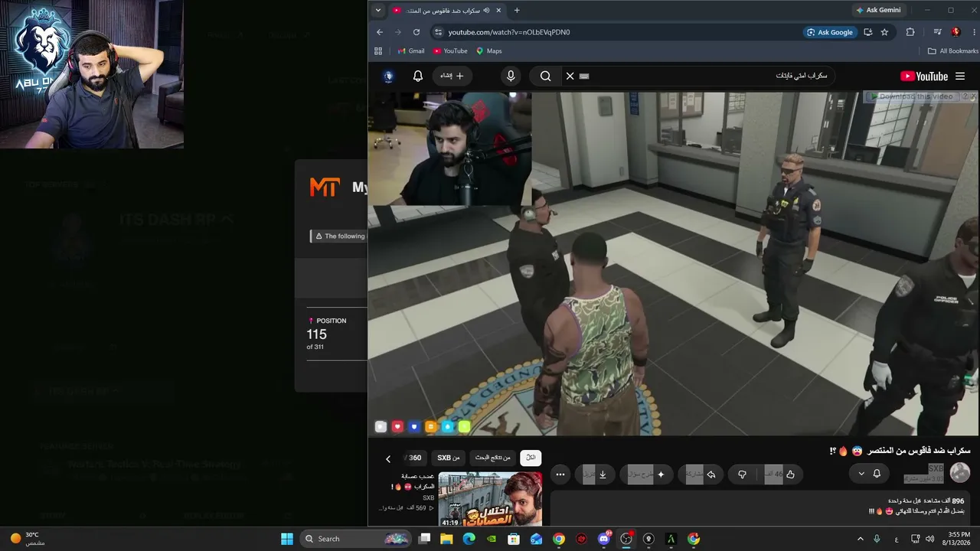This screenshot has height=551, width=980.
Task: Go back in Chrome
Action: click(x=379, y=32)
